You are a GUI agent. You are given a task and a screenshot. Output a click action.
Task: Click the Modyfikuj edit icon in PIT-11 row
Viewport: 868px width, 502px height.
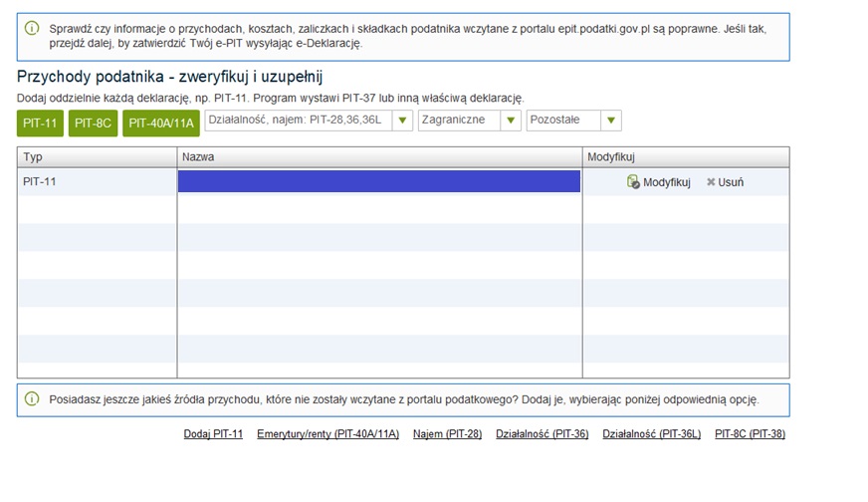coord(633,182)
